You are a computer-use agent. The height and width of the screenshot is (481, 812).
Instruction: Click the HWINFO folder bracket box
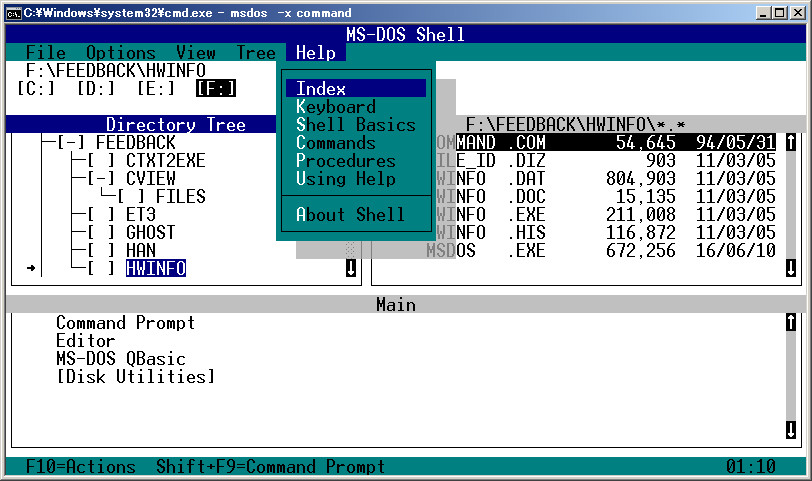100,268
